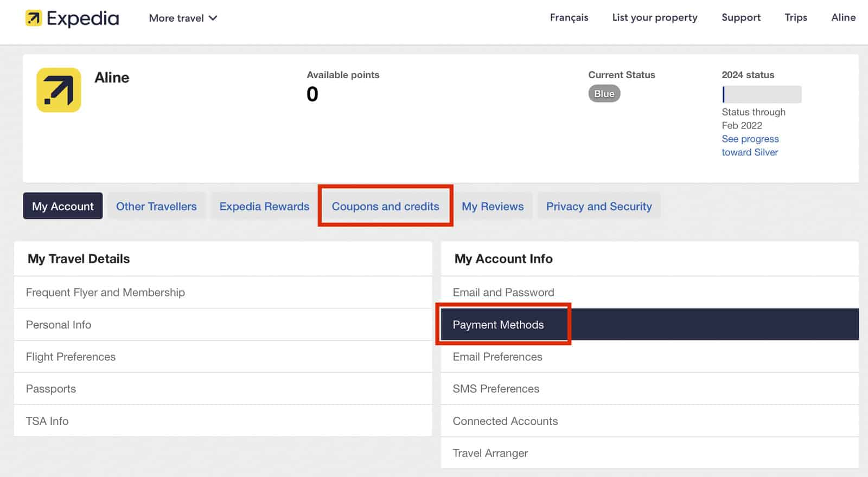Open Frequent Flyer and Membership row

click(105, 293)
